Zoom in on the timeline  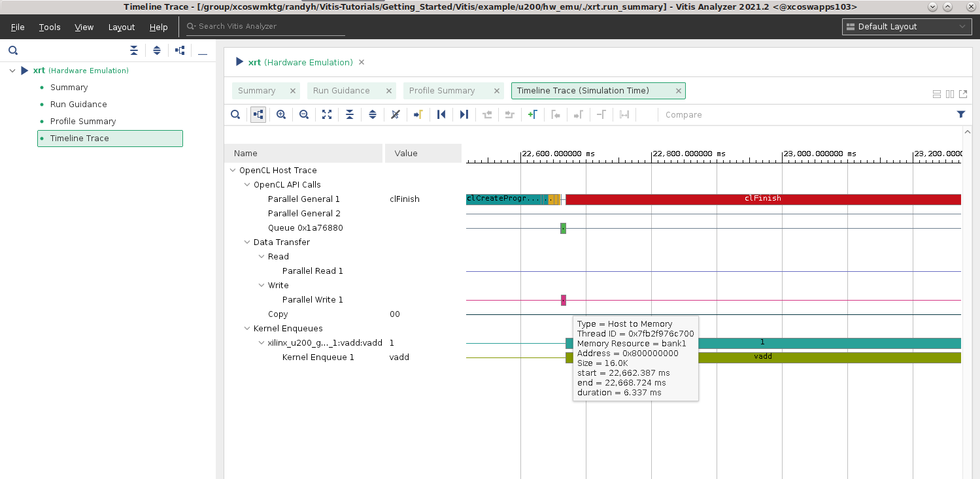click(x=281, y=114)
